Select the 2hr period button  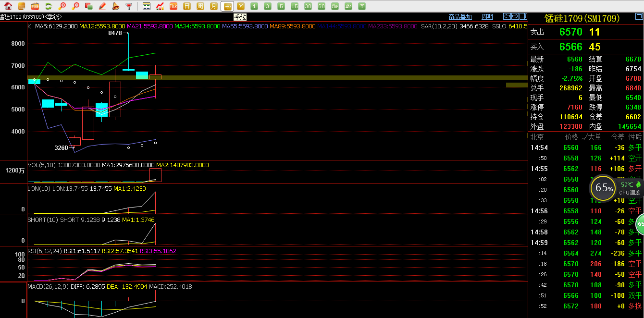click(335, 6)
